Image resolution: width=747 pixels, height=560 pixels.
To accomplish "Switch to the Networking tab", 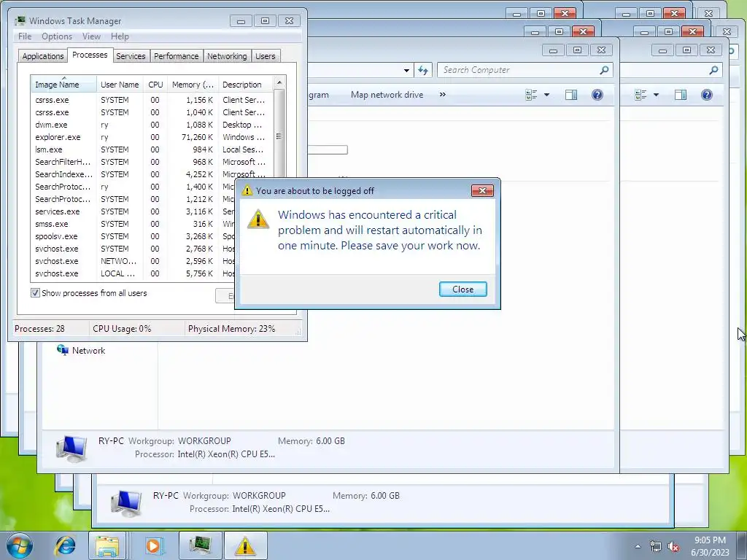I will [227, 56].
